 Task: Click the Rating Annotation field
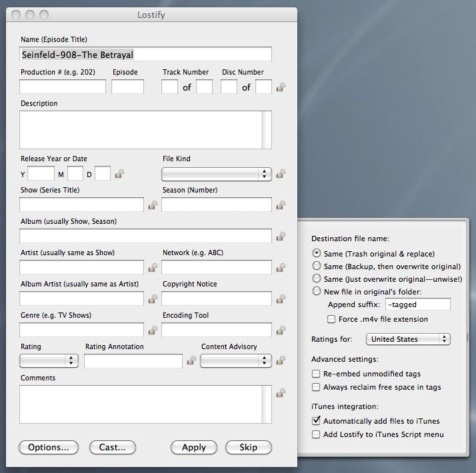coord(133,361)
